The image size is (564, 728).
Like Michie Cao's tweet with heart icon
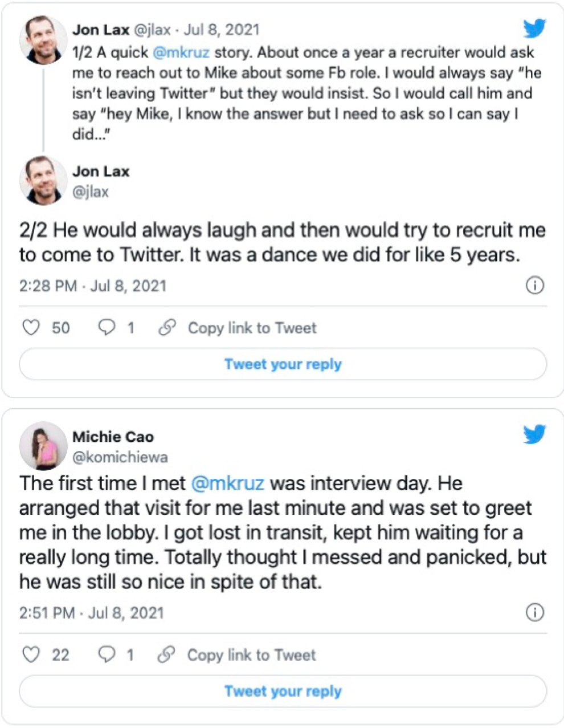(x=31, y=654)
